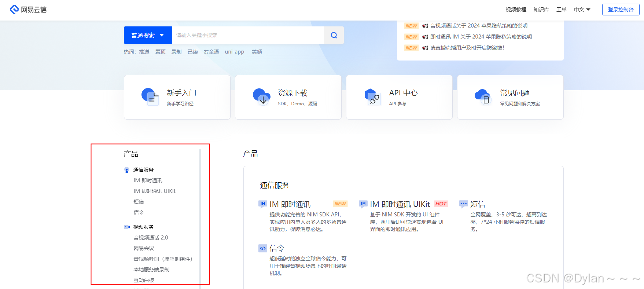Click the 视频服务 camera sidebar icon
The height and width of the screenshot is (289, 644).
[127, 227]
